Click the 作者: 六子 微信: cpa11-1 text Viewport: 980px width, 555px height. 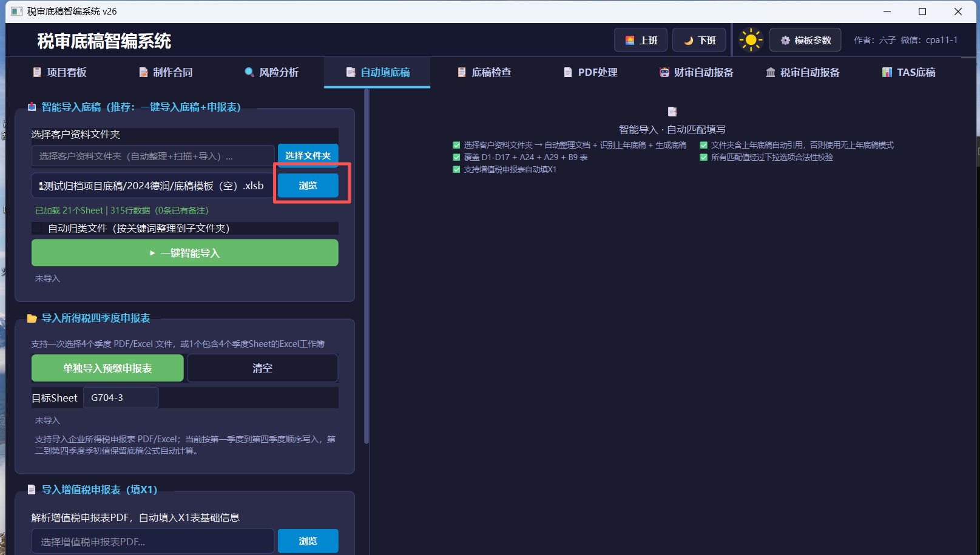tap(905, 40)
